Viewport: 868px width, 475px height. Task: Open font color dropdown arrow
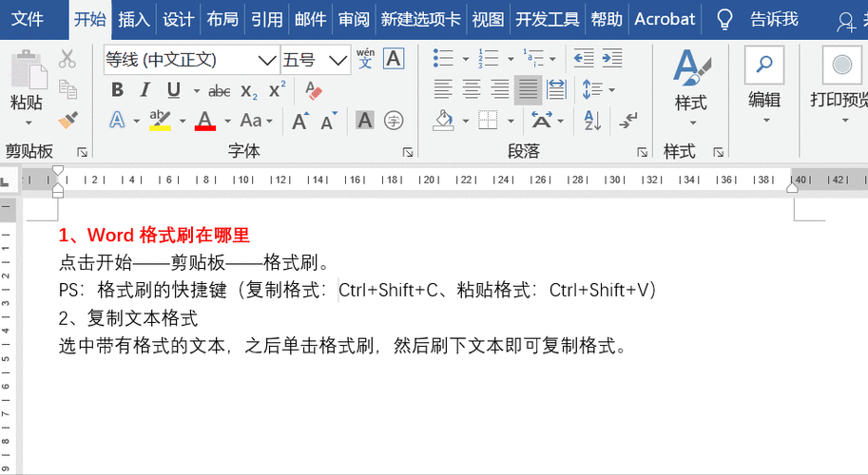coord(227,121)
